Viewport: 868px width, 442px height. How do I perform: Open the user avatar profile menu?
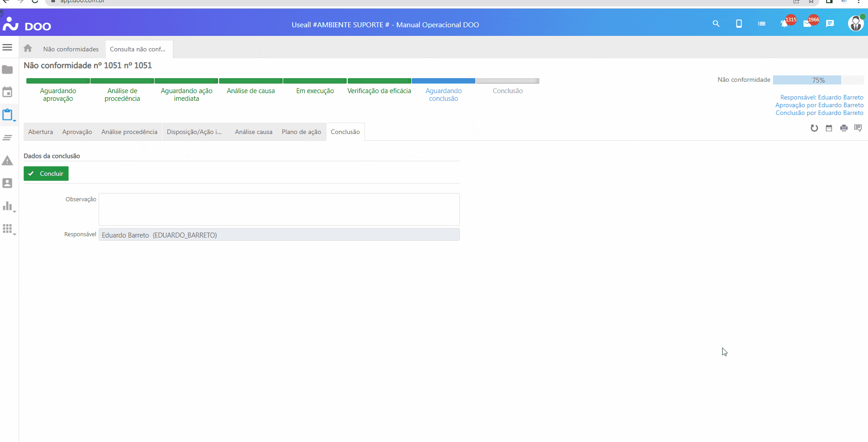(x=855, y=24)
